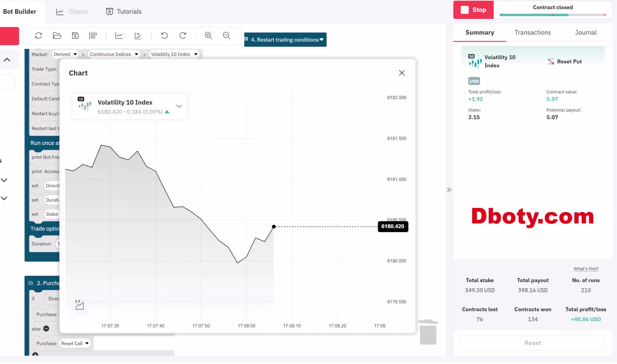Open chart type settings icon
This screenshot has width=617, height=364.
click(x=80, y=305)
